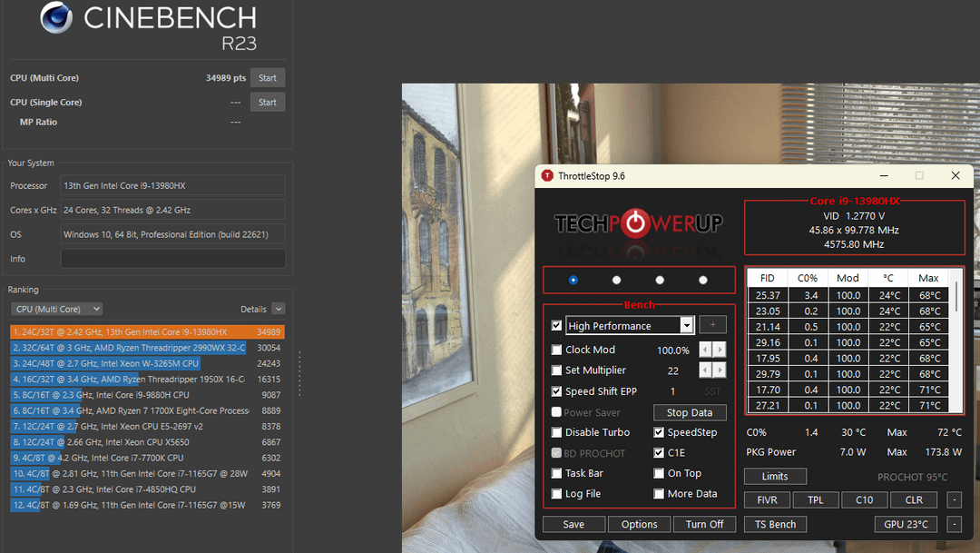Toggle the C1E checkbox

[x=659, y=453]
